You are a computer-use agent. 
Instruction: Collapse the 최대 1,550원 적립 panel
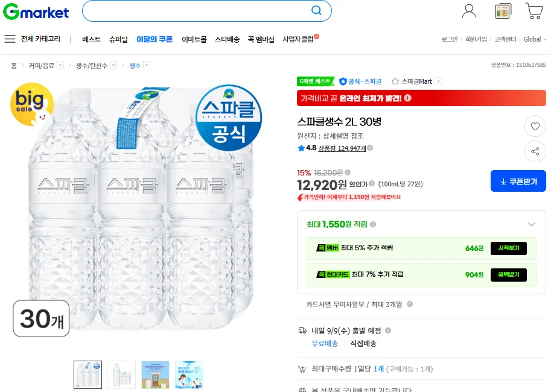coord(532,224)
